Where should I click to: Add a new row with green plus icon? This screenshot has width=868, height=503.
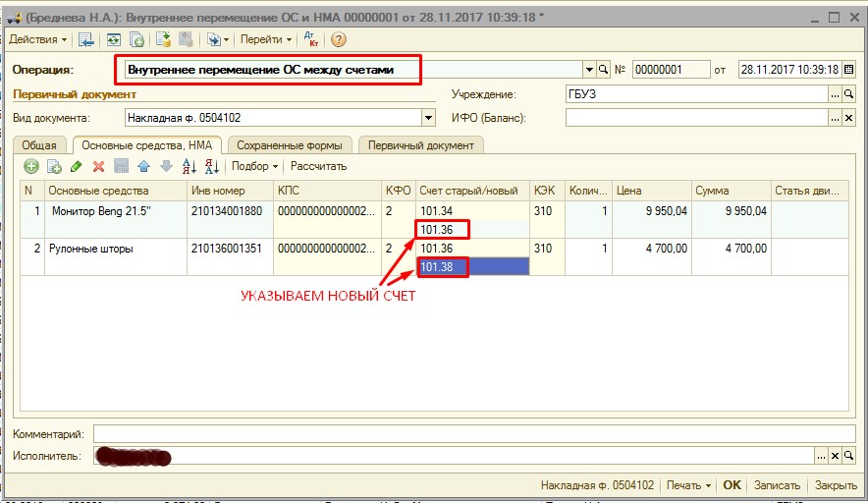tap(31, 166)
